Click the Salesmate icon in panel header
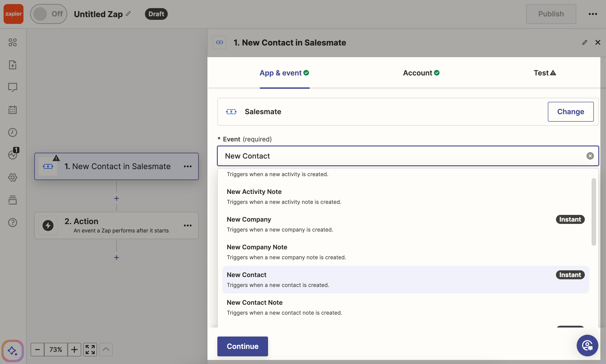Image resolution: width=606 pixels, height=364 pixels. click(x=219, y=42)
